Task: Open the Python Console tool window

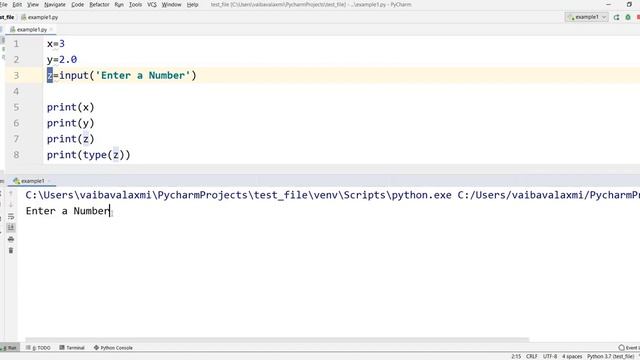Action: pos(113,348)
